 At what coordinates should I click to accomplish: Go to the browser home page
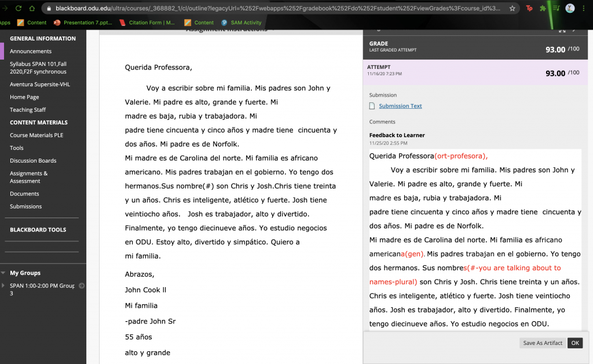coord(32,8)
